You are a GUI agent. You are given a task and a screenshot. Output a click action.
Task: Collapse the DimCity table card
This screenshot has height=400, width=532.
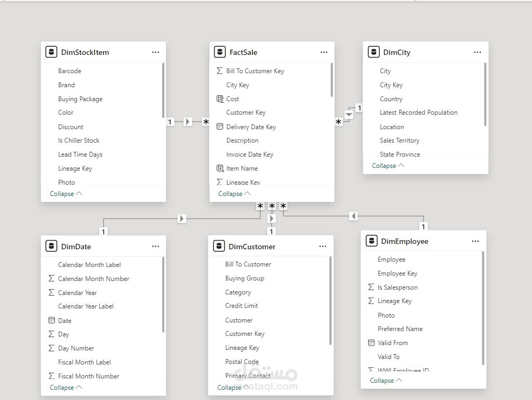click(x=388, y=166)
